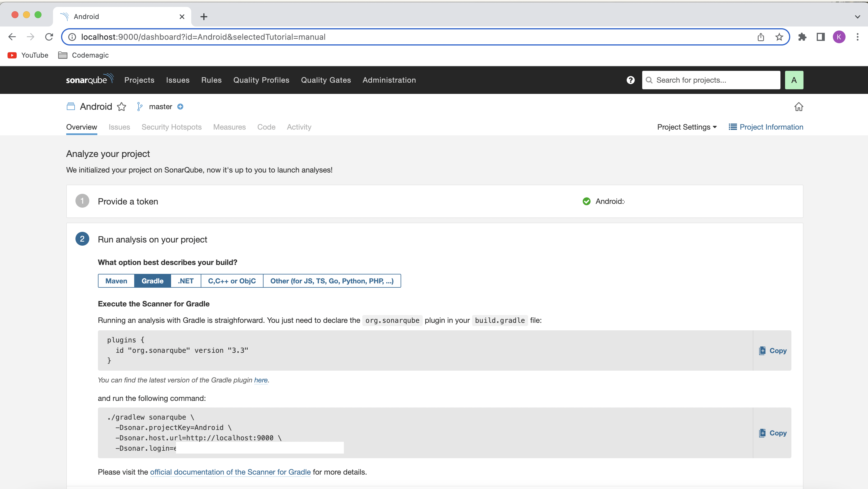Focus the Search for projects field
Screen dimensions: 868x489
714,80
